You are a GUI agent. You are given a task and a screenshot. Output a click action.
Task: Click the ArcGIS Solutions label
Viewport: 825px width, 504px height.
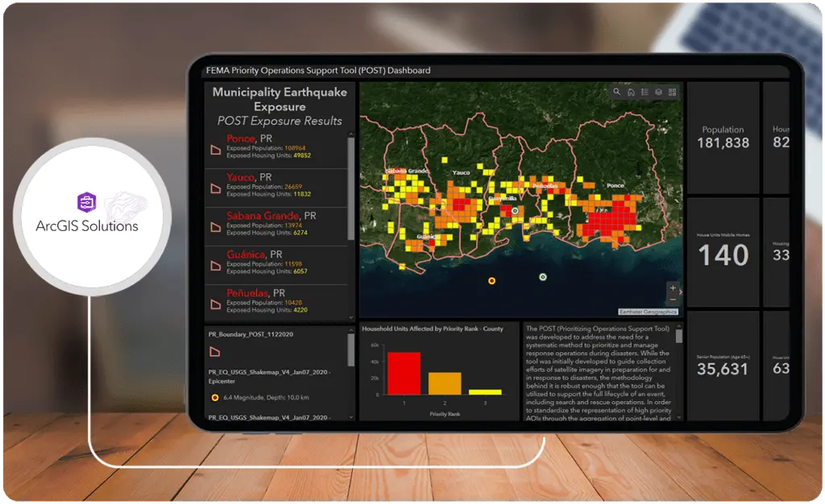pyautogui.click(x=87, y=226)
